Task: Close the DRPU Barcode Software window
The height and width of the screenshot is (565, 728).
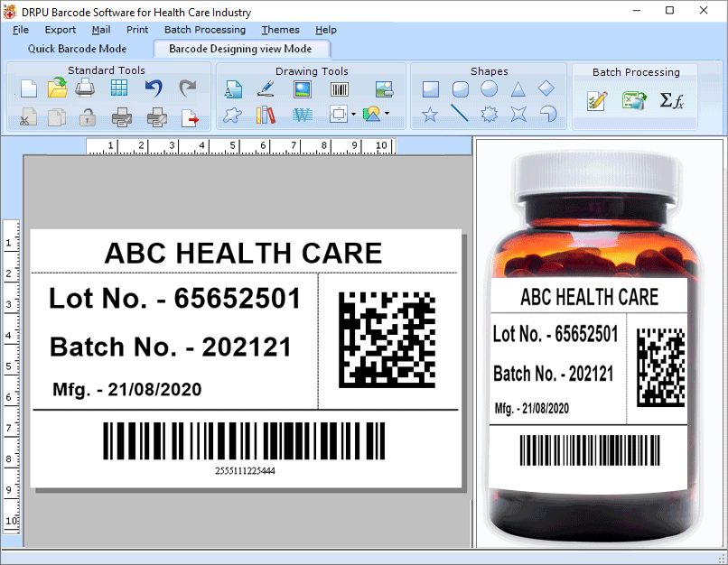Action: point(704,11)
